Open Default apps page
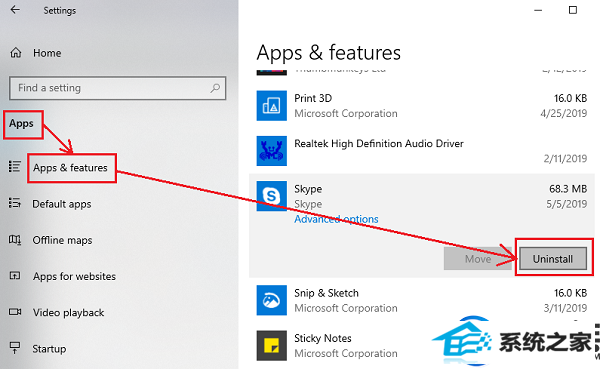Image resolution: width=600 pixels, height=369 pixels. [x=62, y=204]
